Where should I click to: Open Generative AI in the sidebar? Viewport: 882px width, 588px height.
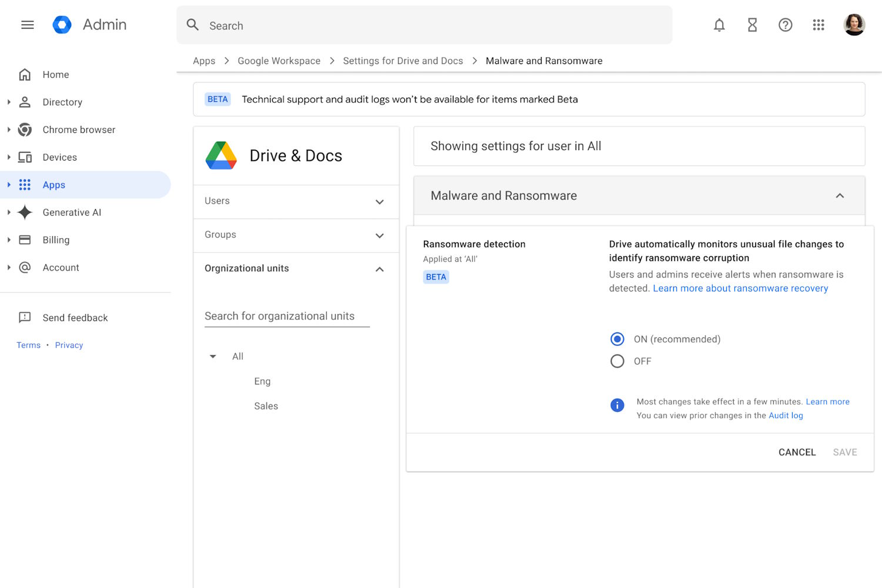pos(72,212)
